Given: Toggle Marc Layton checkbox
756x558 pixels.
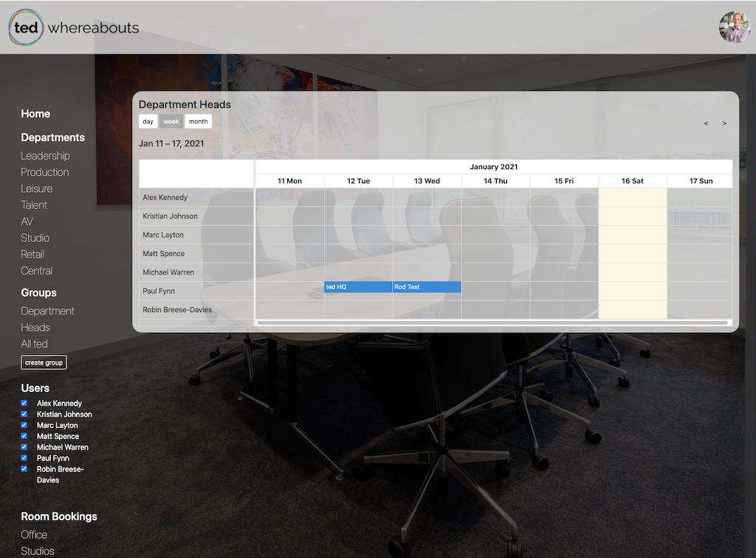Looking at the screenshot, I should click(x=24, y=425).
